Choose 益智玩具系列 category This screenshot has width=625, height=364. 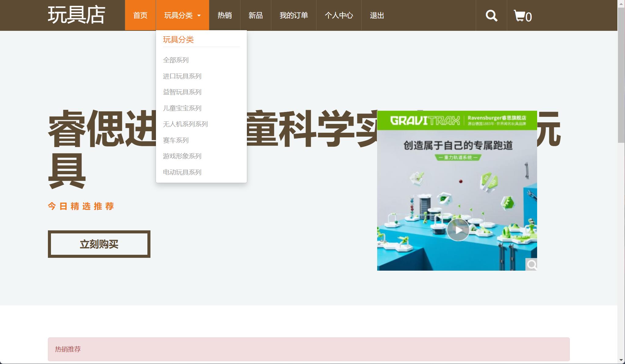coord(182,92)
